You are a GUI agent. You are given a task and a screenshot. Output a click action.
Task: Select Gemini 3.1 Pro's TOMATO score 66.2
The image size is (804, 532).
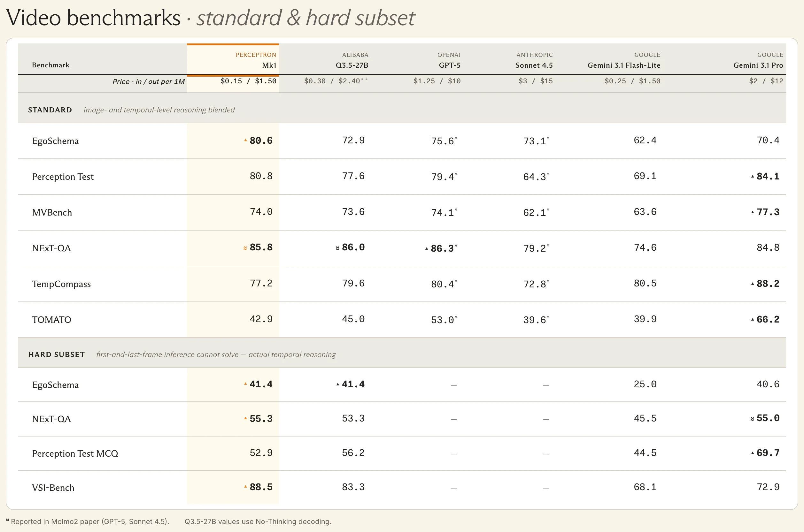pos(768,319)
